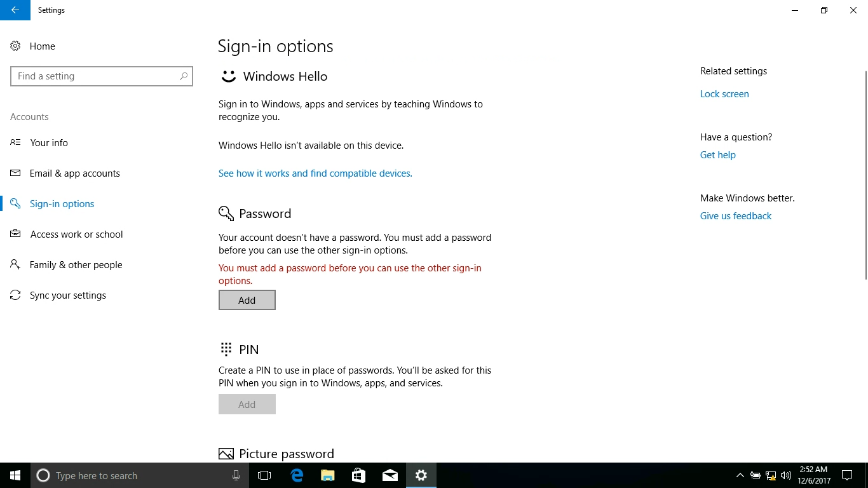
Task: Click the Make Windows better label
Action: pyautogui.click(x=747, y=198)
